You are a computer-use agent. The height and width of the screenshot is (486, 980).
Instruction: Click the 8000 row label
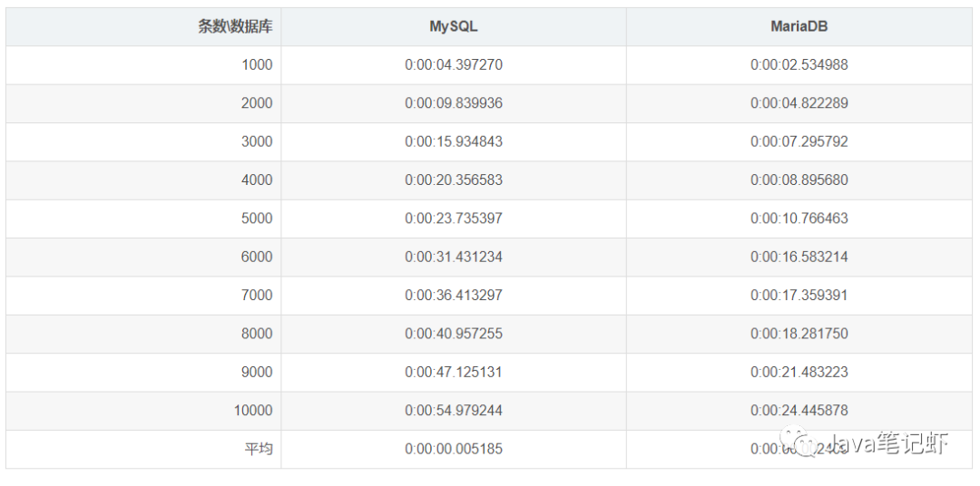[x=257, y=334]
